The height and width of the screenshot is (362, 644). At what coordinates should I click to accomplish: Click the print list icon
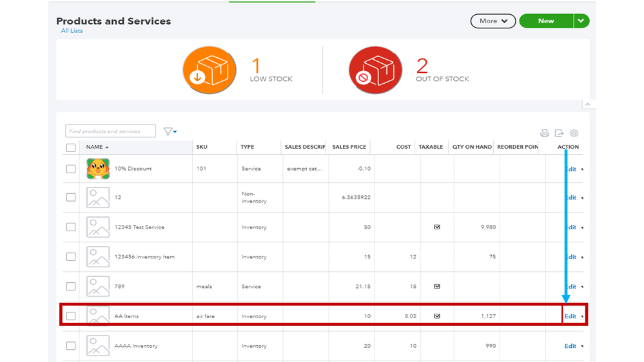pyautogui.click(x=545, y=133)
